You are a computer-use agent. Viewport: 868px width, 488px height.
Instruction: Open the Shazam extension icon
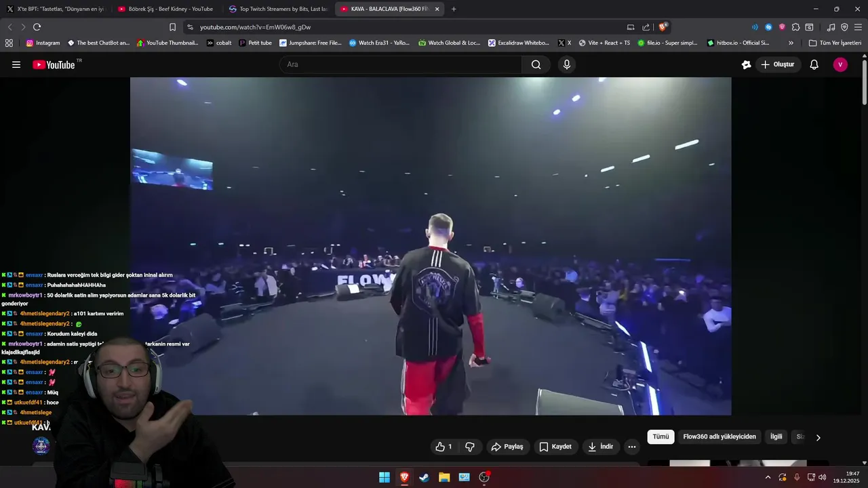[768, 27]
